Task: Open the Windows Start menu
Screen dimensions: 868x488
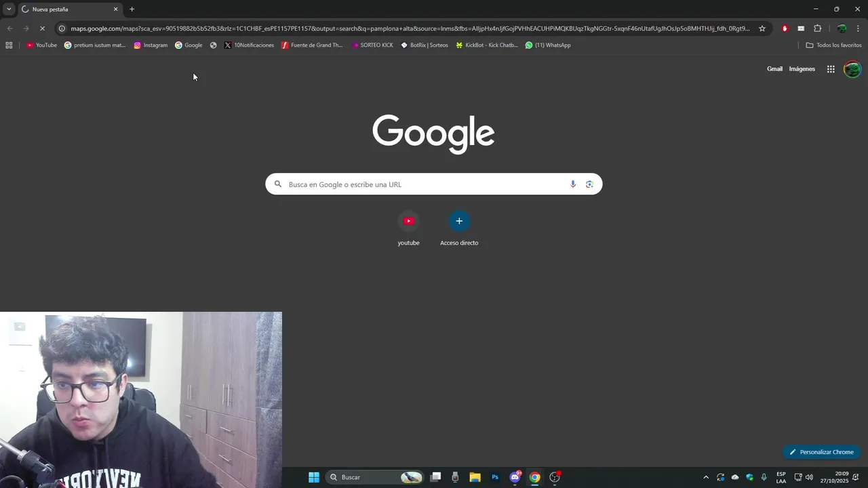Action: tap(314, 477)
